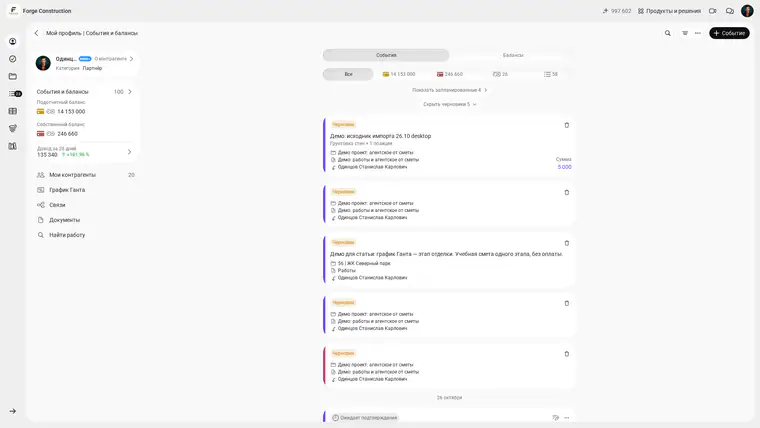
Task: Collapse drafts via 'Скрыть черновики 5'
Action: (x=449, y=104)
